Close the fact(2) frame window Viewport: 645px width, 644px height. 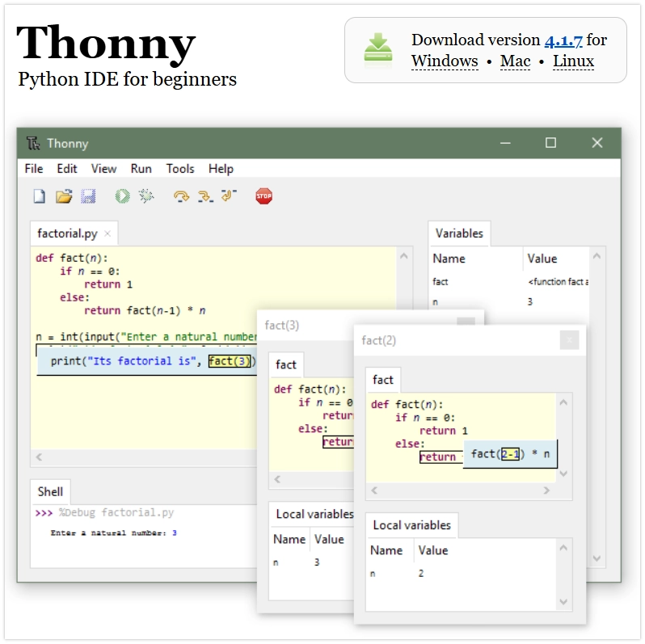pyautogui.click(x=569, y=340)
